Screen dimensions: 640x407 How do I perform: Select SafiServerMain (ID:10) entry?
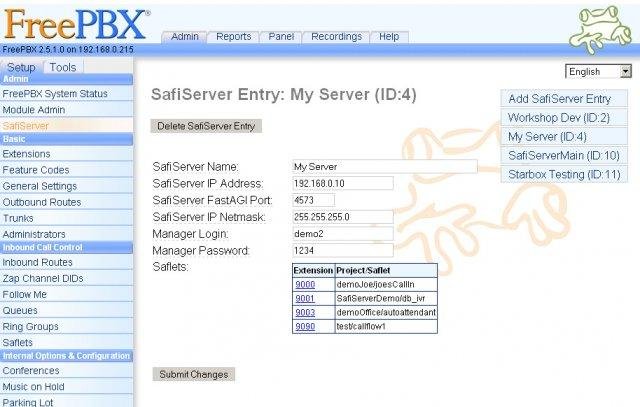564,156
